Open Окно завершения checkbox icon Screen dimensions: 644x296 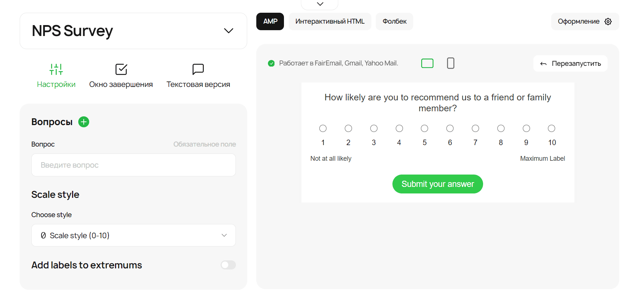[121, 69]
